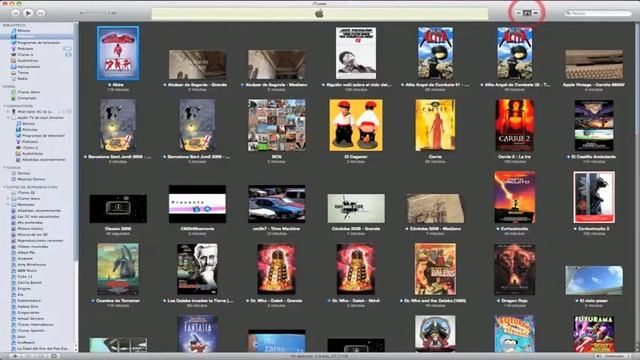The width and height of the screenshot is (640, 360).
Task: Open Música in the Biblioteca section
Action: coord(23,31)
